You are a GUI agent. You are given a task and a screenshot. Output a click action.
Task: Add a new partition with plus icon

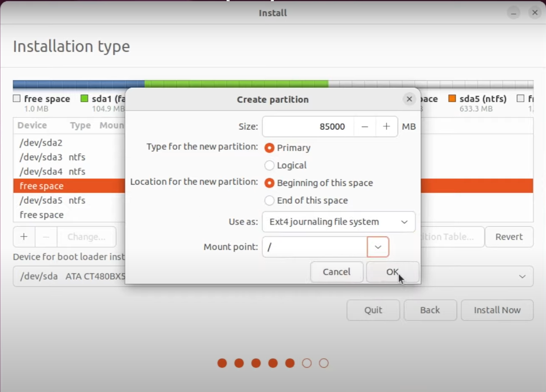point(24,237)
